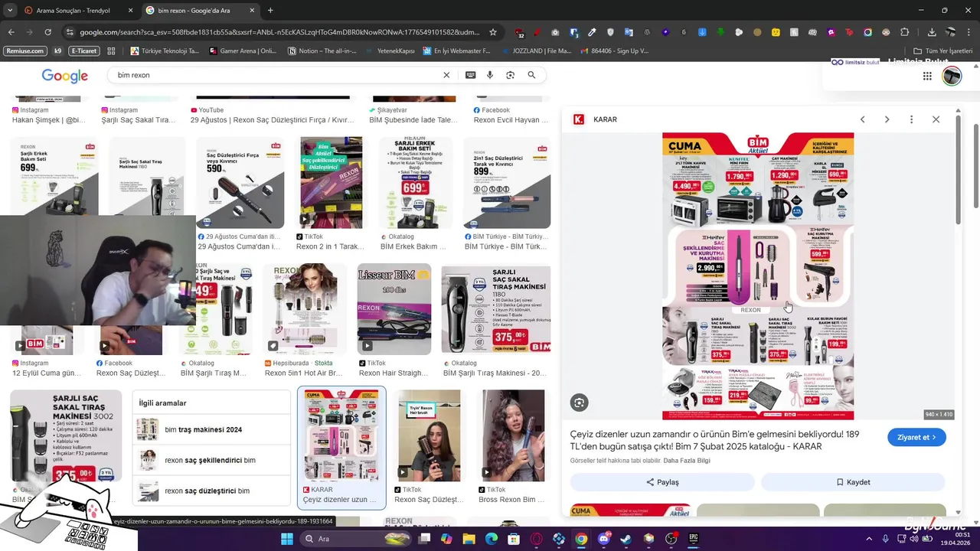Select related search rexon saç düzleştirici bim
The image size is (980, 551).
pyautogui.click(x=211, y=491)
